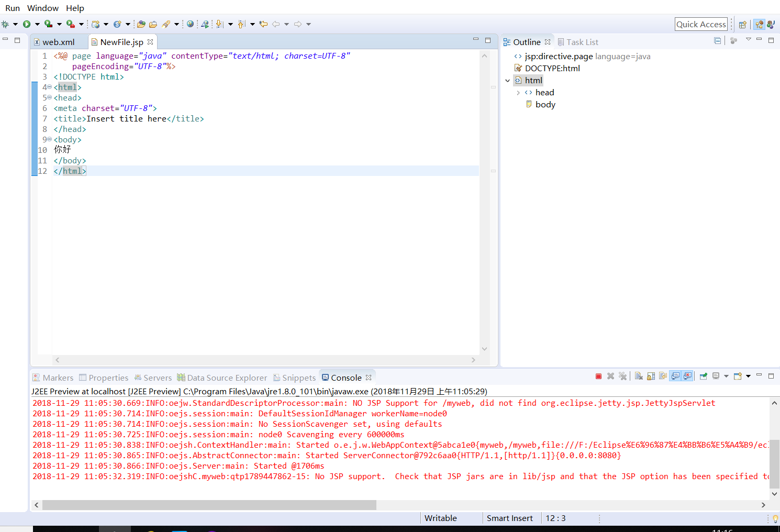Screen dimensions: 780x532
Task: Open Debug dropdown arrow next to bug
Action: (x=15, y=24)
